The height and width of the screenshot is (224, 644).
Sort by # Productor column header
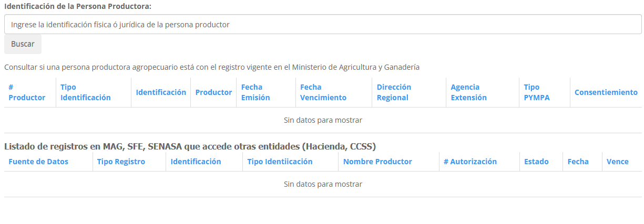(x=27, y=92)
